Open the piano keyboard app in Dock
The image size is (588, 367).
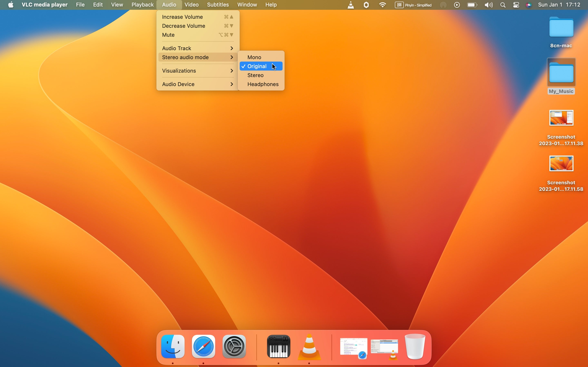click(x=278, y=347)
